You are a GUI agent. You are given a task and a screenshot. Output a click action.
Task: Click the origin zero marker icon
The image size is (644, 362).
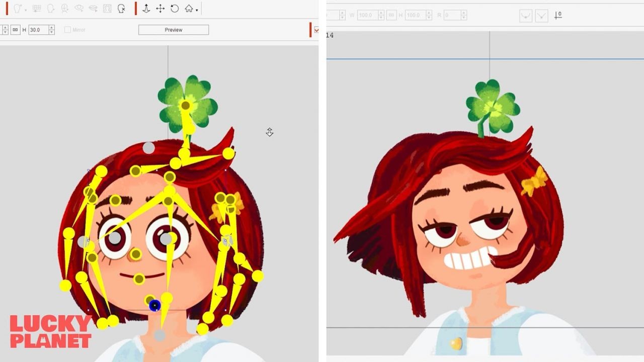[x=557, y=16]
